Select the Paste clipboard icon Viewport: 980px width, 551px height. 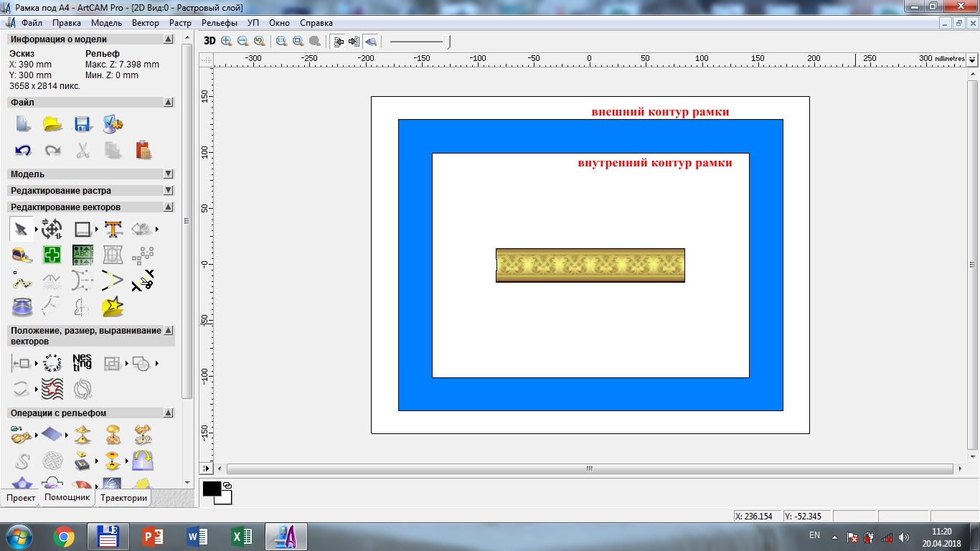pos(143,150)
